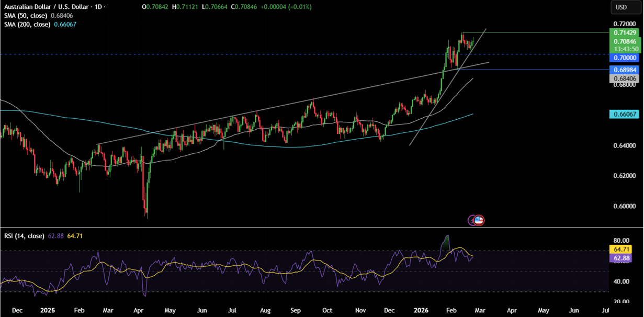Viewport: 644px width, 317px height.
Task: Click the current price label 0.70846
Action: point(625,41)
